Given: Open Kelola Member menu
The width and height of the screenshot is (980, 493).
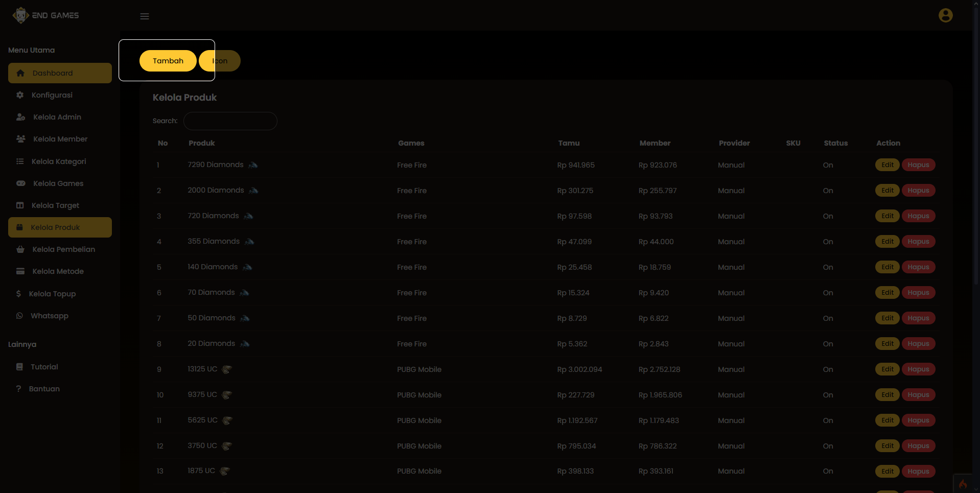Looking at the screenshot, I should point(60,139).
